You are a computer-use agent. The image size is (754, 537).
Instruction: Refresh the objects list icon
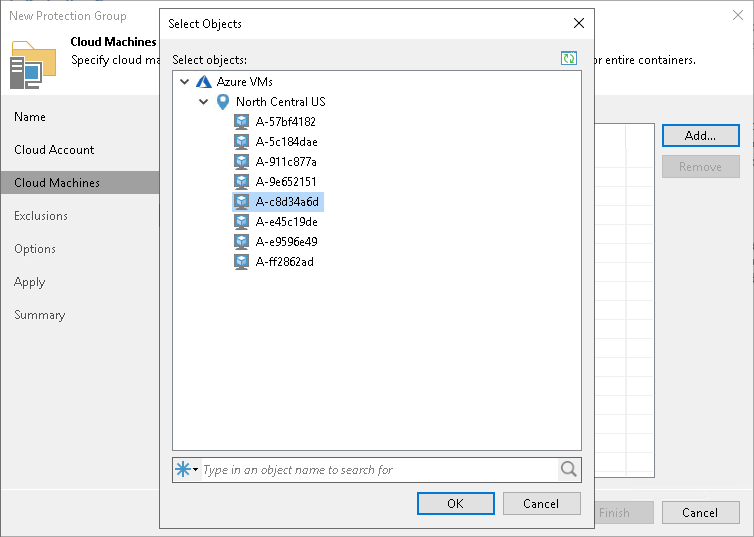tap(569, 59)
